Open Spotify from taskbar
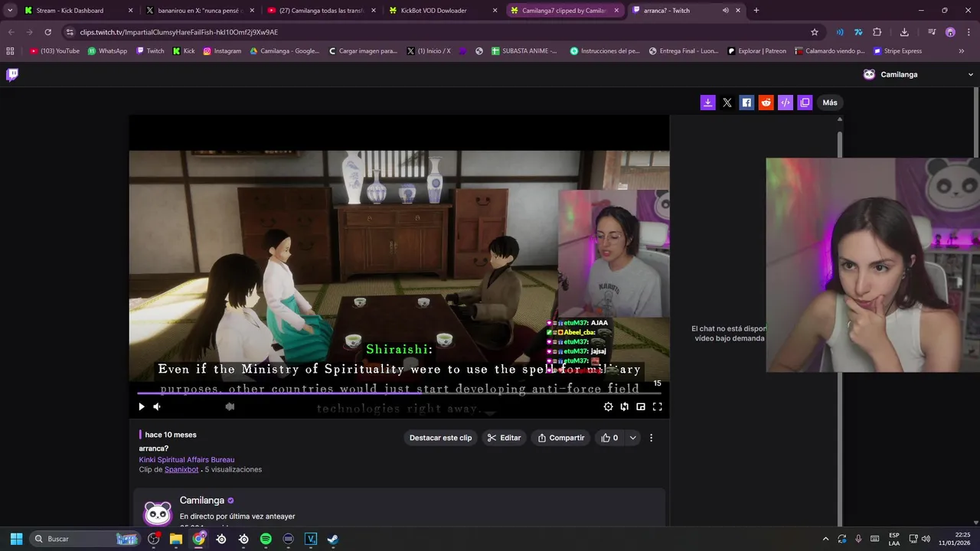Screen dimensions: 980x551 [x=266, y=539]
